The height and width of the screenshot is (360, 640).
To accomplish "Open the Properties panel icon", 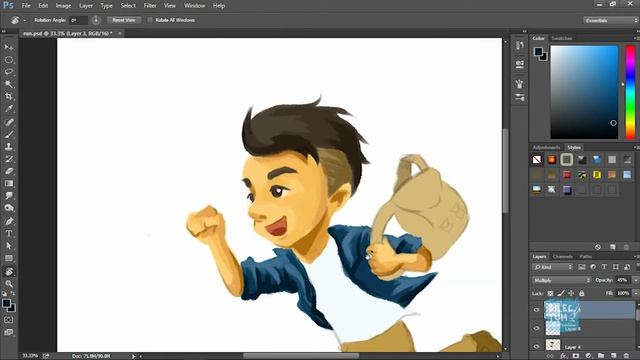I will coord(520,64).
